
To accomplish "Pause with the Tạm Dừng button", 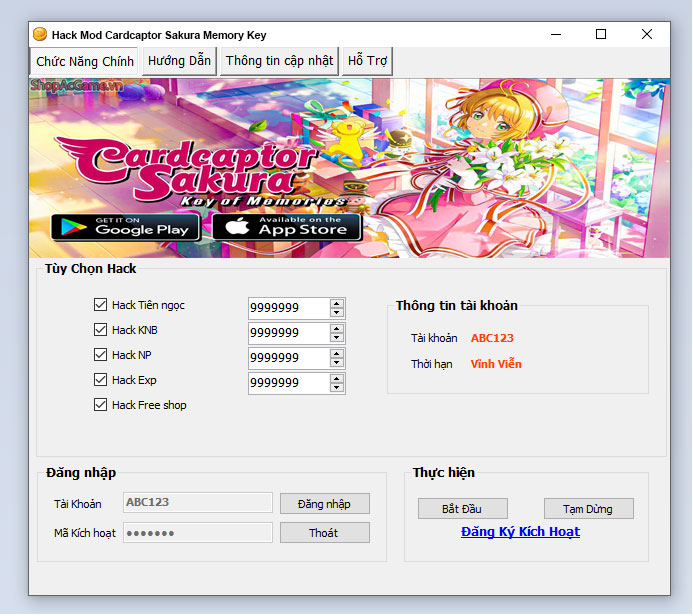I will click(x=589, y=509).
